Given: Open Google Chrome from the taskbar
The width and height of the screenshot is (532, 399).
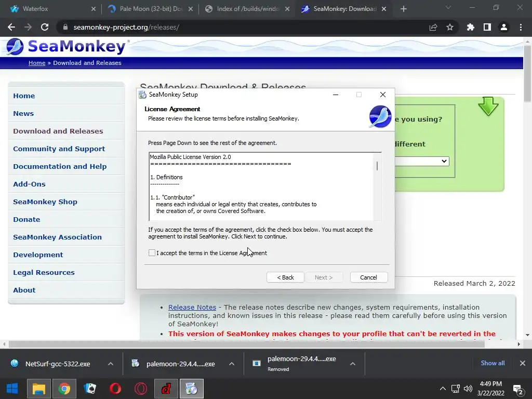Looking at the screenshot, I should pyautogui.click(x=64, y=389).
